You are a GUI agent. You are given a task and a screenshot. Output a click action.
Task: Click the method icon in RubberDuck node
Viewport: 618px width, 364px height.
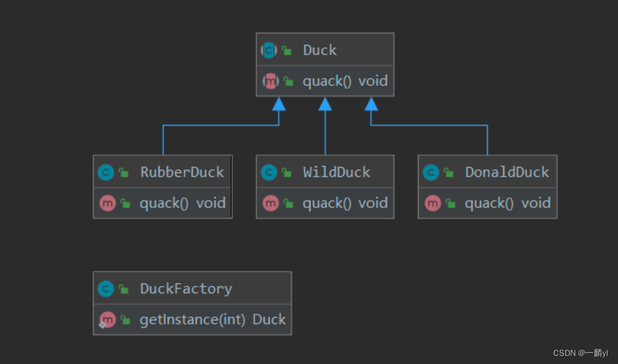(x=107, y=203)
